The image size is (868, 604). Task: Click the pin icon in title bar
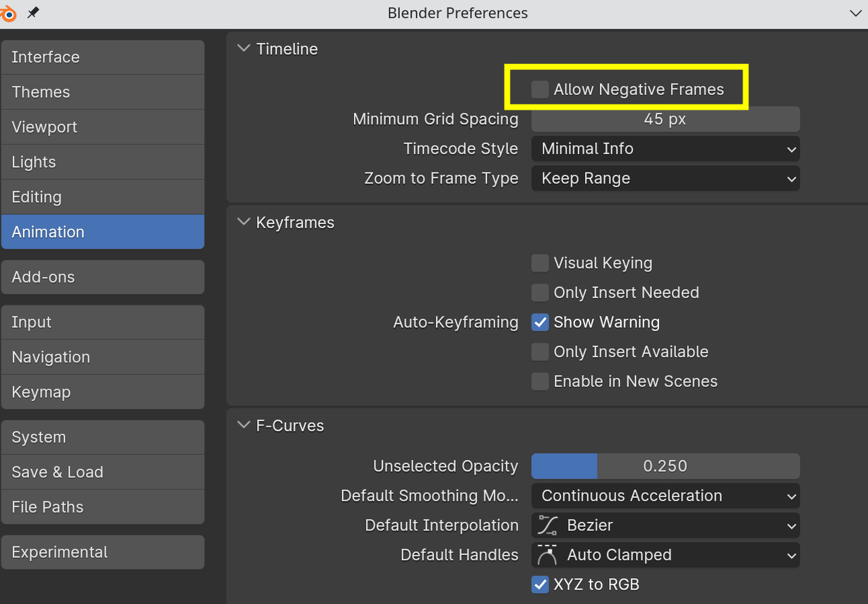(x=33, y=13)
